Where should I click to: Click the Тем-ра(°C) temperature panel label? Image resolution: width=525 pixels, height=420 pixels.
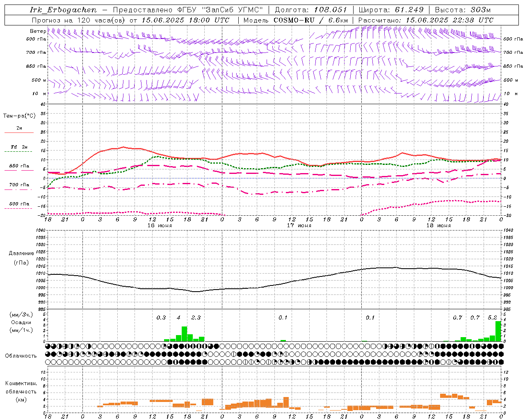19,116
